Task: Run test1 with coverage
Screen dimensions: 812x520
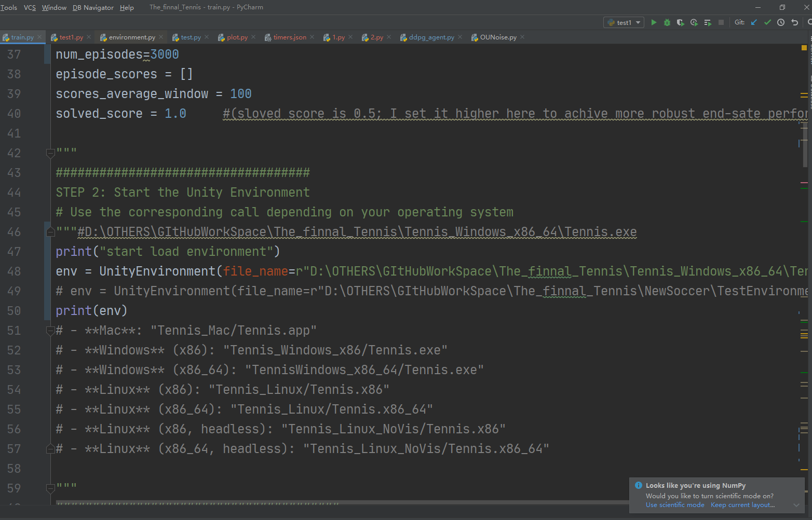Action: [x=680, y=22]
